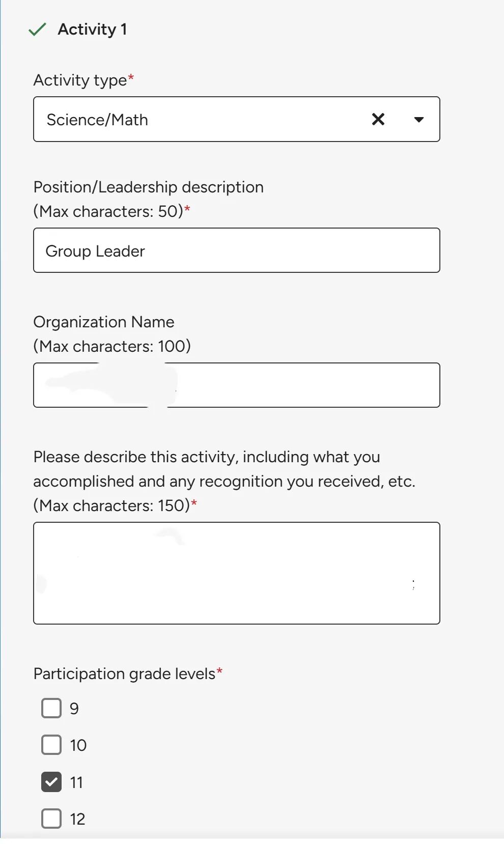The image size is (504, 844).
Task: Uncheck the grade 11 checkbox
Action: click(51, 782)
